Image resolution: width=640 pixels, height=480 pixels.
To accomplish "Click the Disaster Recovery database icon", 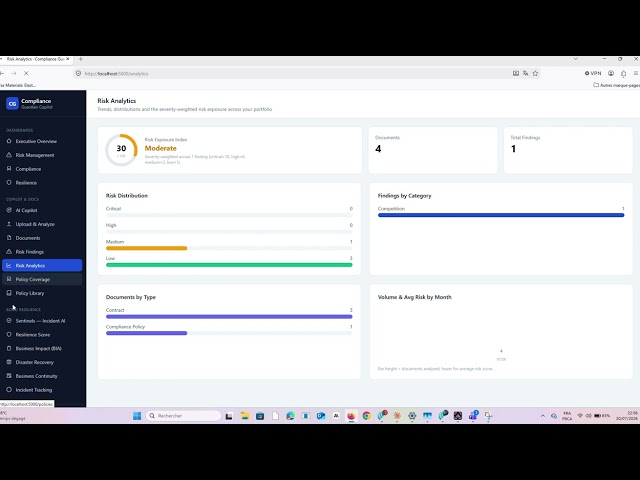I will point(9,362).
